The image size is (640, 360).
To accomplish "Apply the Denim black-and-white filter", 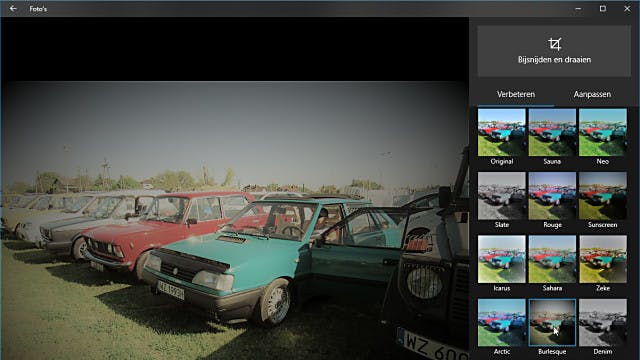I will (x=603, y=322).
